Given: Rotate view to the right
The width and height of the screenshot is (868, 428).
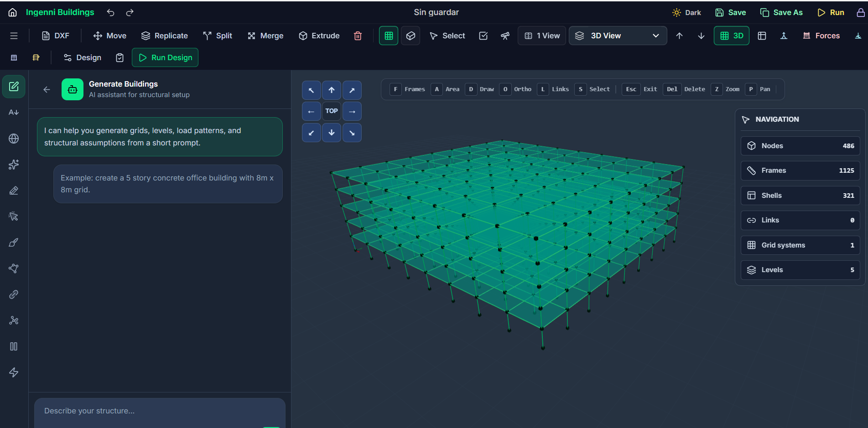Looking at the screenshot, I should [x=352, y=111].
